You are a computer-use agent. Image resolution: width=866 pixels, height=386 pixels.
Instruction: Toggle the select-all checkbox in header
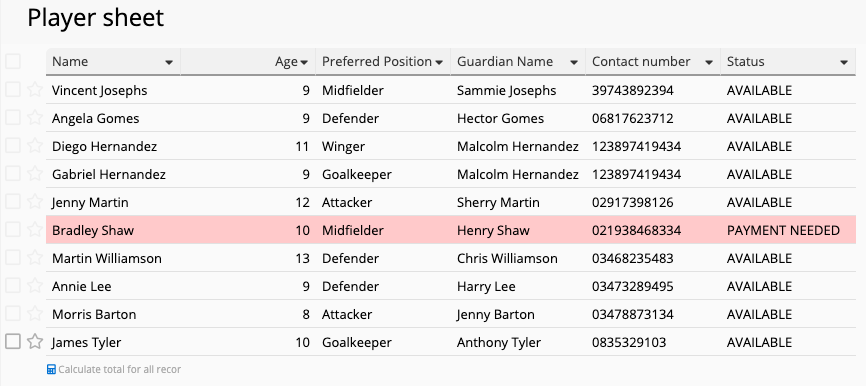pos(13,61)
